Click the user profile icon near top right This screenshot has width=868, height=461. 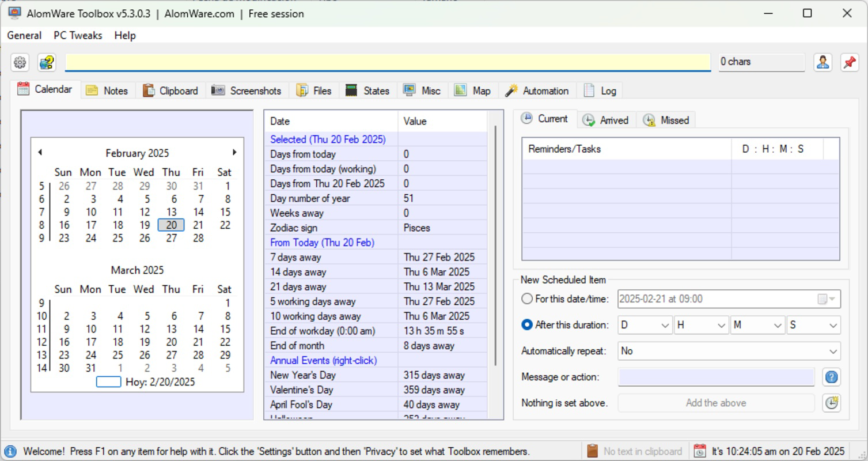(822, 62)
